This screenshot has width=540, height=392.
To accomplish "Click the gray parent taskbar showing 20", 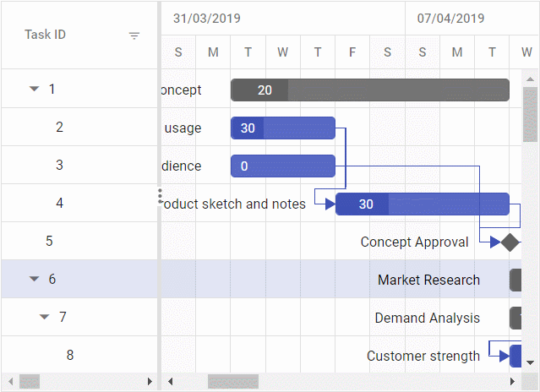I will pos(369,90).
